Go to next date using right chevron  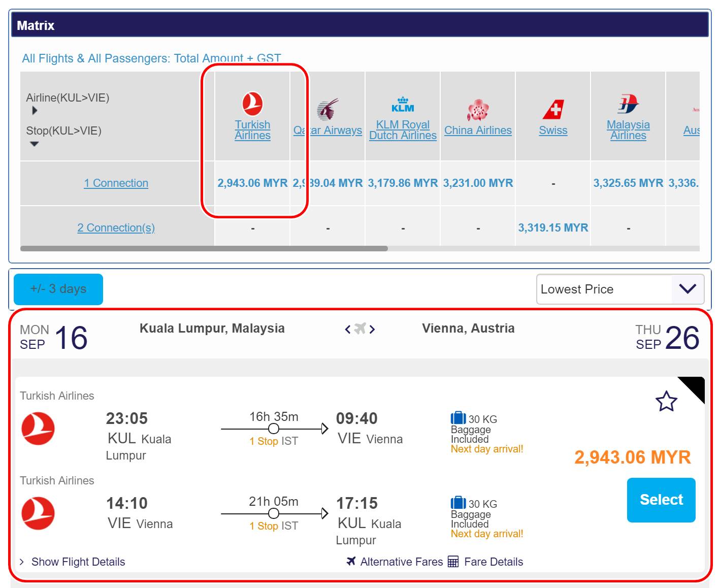pyautogui.click(x=372, y=330)
